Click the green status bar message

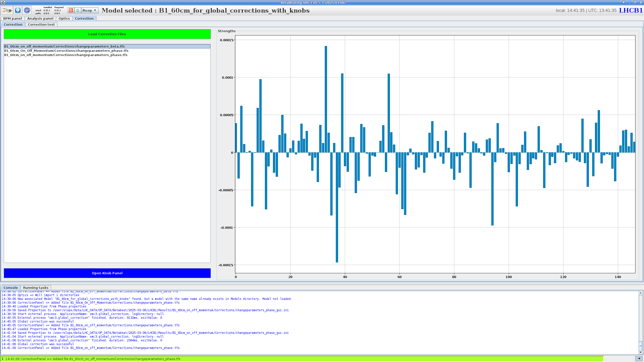point(302,359)
